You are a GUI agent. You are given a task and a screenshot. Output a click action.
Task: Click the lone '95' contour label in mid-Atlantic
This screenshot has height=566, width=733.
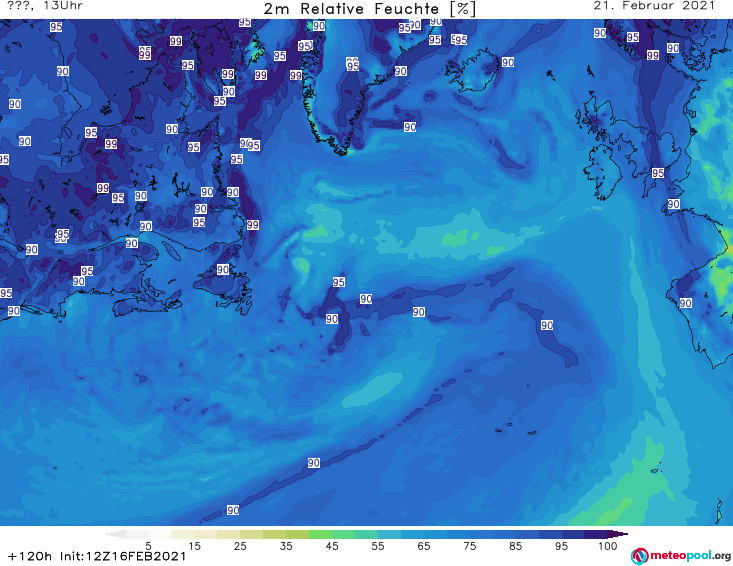339,282
